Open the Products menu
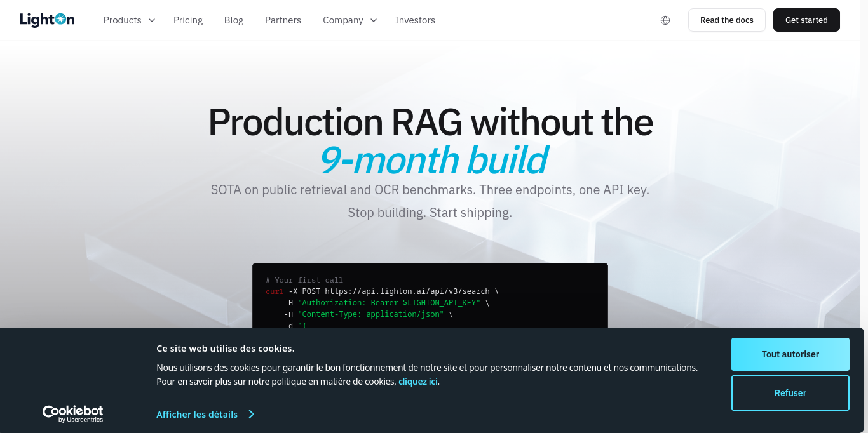Viewport: 868px width, 433px height. coord(123,20)
